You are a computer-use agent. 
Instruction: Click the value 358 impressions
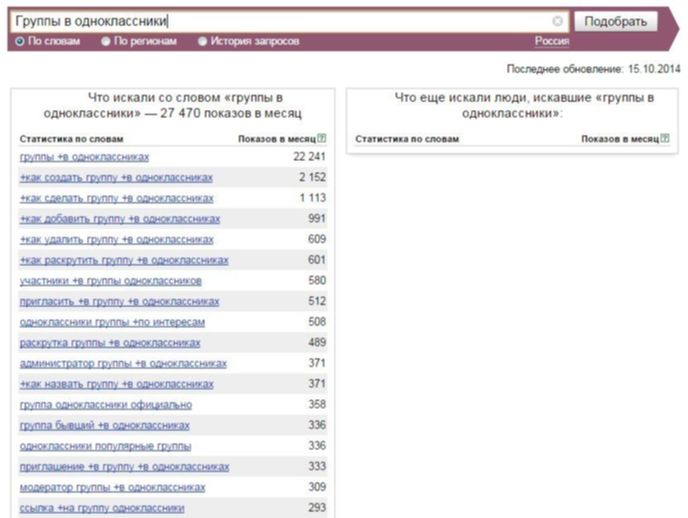(317, 404)
